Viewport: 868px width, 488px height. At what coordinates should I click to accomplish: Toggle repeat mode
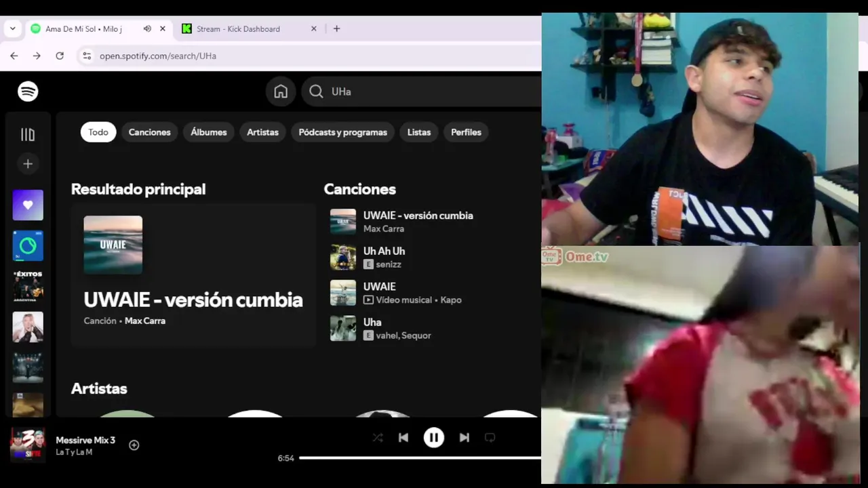pos(490,438)
